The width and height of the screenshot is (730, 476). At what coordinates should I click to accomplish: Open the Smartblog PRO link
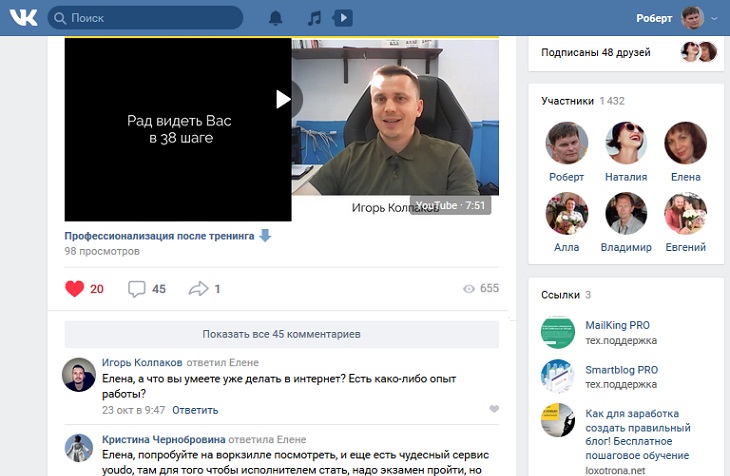(x=622, y=370)
